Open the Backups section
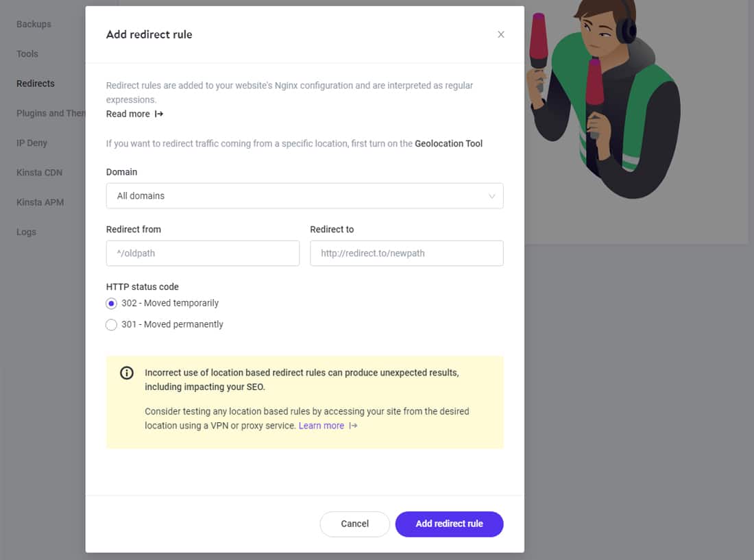Viewport: 754px width, 560px height. pyautogui.click(x=33, y=24)
